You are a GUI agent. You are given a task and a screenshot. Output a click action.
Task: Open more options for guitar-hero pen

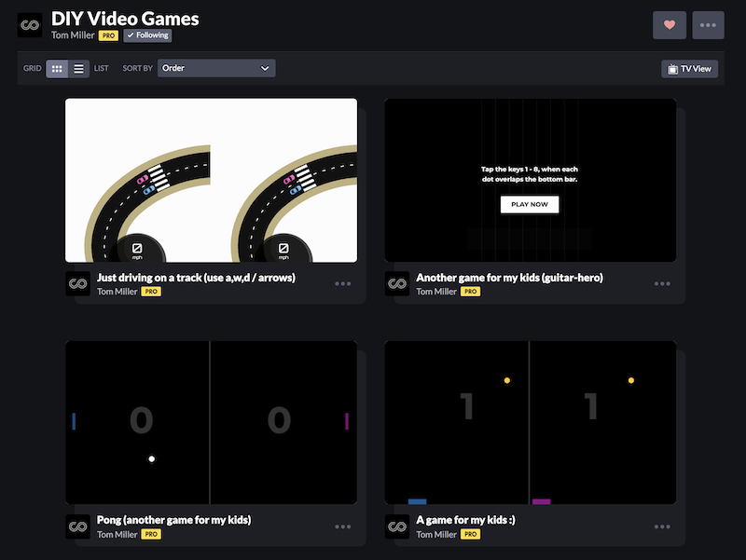(x=662, y=284)
